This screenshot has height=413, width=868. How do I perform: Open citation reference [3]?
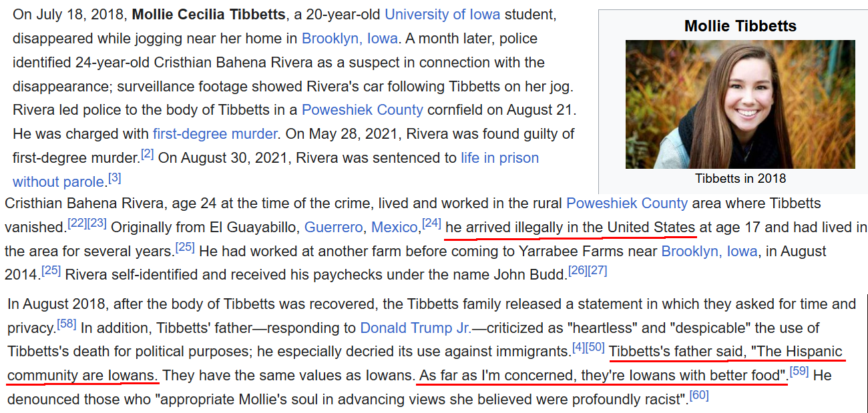click(x=115, y=178)
